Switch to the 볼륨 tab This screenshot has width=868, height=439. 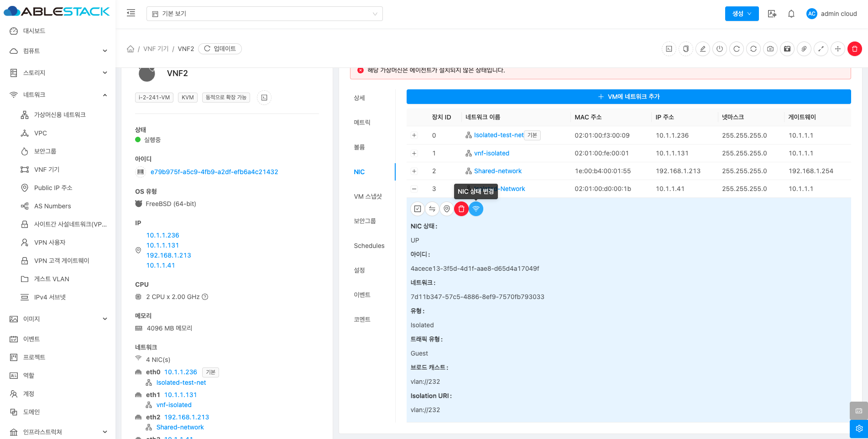[360, 147]
